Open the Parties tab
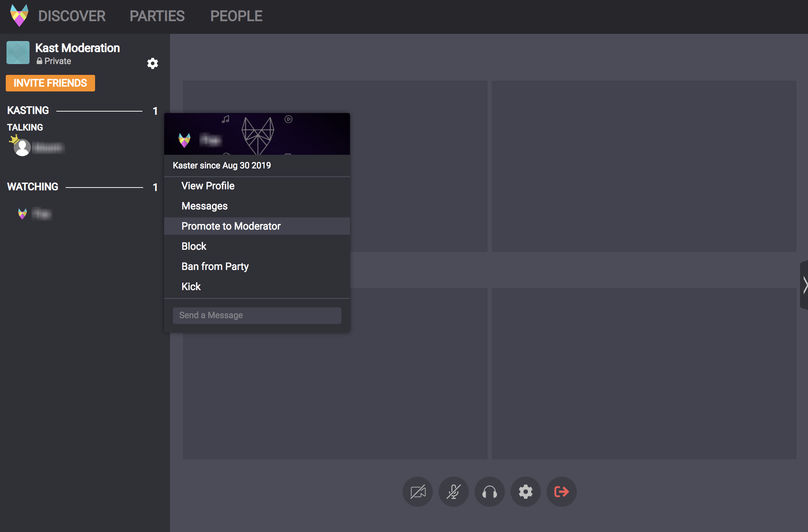Image resolution: width=808 pixels, height=532 pixels. pos(157,16)
